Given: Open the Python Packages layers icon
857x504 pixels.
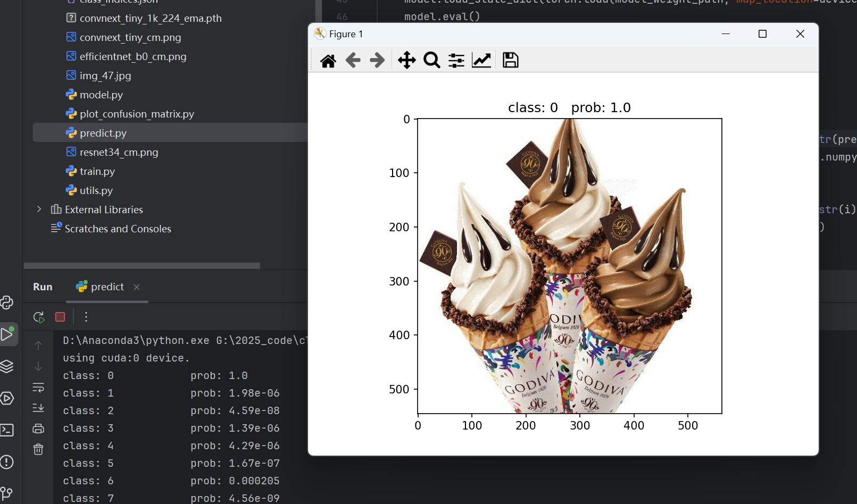Looking at the screenshot, I should point(7,366).
